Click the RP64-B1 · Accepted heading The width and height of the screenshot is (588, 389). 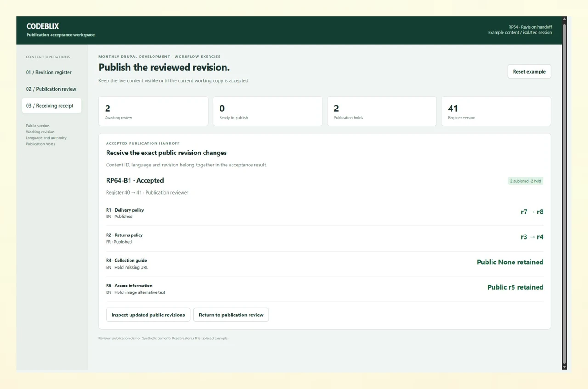pos(135,181)
